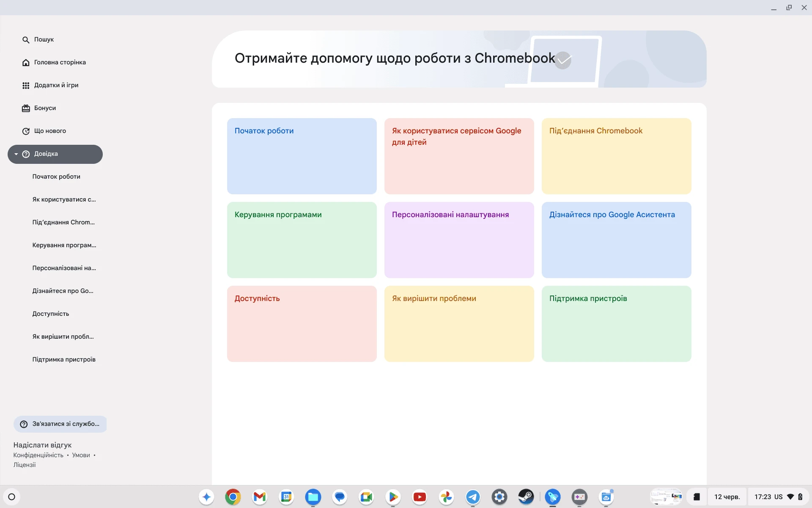812x508 pixels.
Task: Open the blue Початок роботи card
Action: (302, 156)
